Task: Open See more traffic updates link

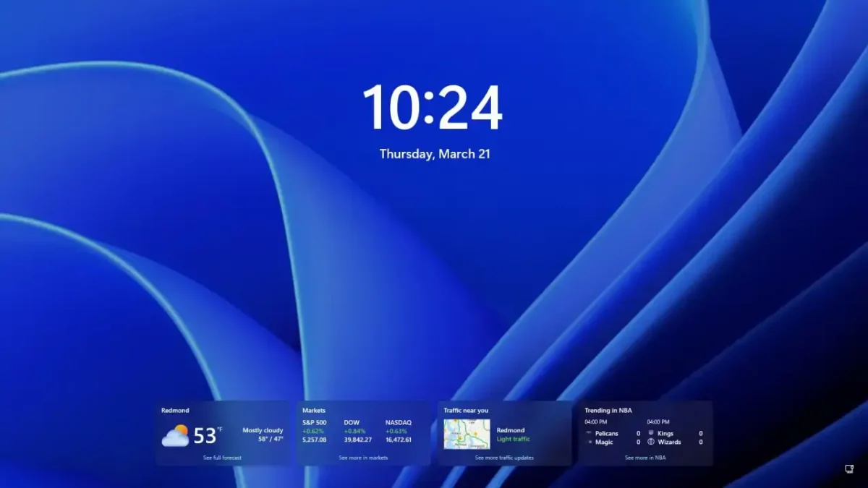Action: point(504,458)
